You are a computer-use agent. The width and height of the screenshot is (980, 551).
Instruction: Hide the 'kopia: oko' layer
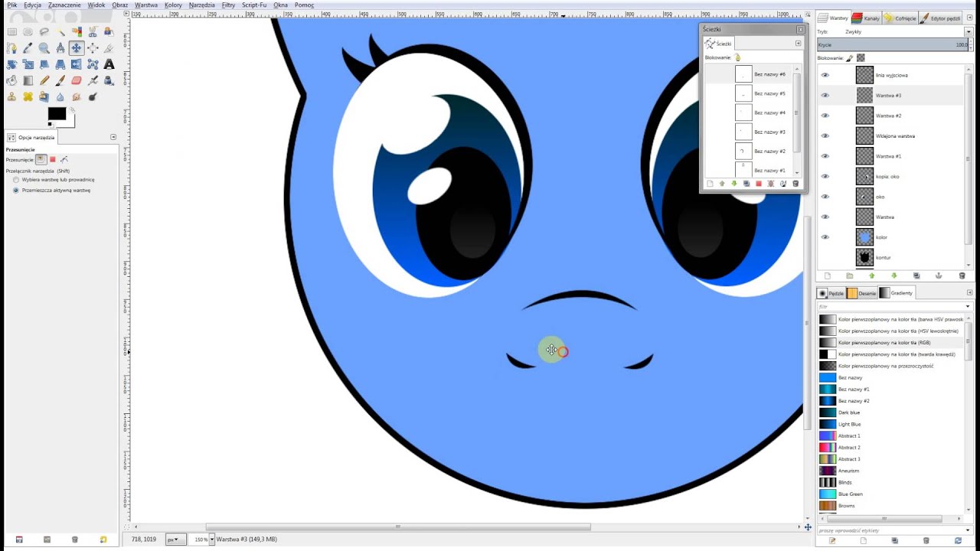[x=825, y=176]
